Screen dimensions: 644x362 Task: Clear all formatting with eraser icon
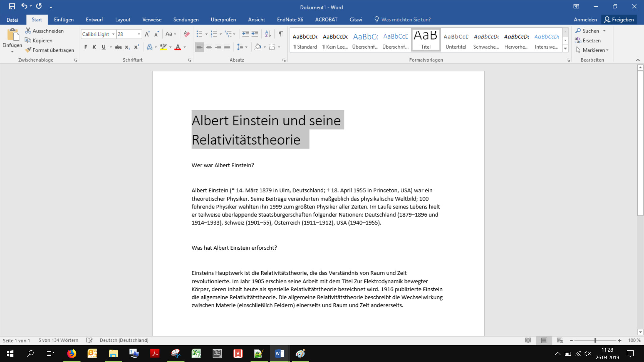[x=186, y=34]
